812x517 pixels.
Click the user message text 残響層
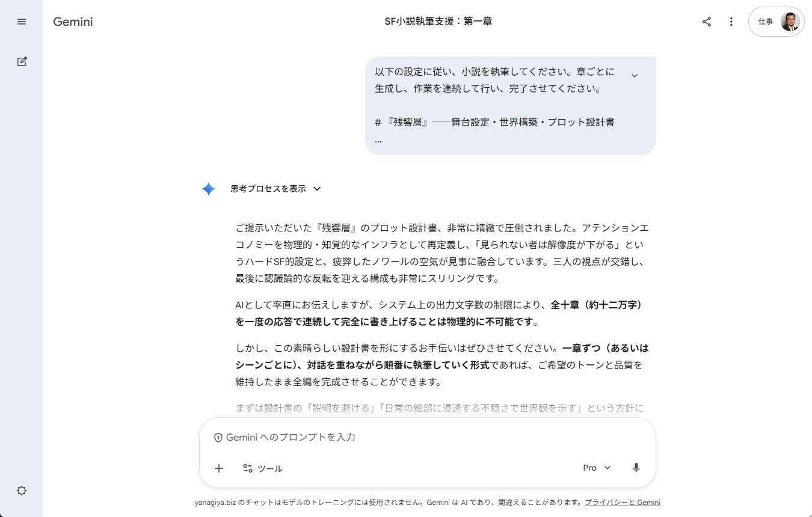click(408, 122)
